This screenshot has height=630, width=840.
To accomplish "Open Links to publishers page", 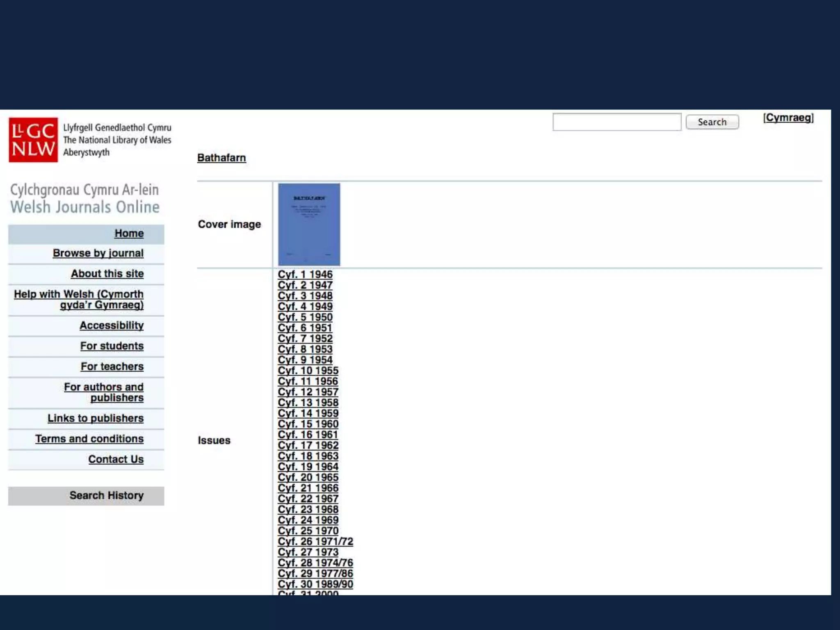I will pos(96,418).
